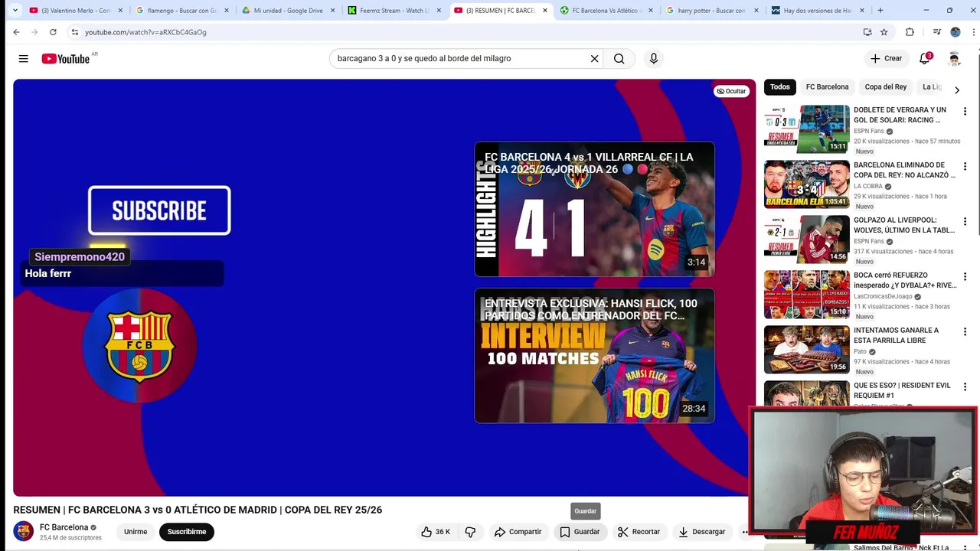Image resolution: width=980 pixels, height=551 pixels.
Task: Click the SUBSCRIBE end screen button
Action: [159, 210]
